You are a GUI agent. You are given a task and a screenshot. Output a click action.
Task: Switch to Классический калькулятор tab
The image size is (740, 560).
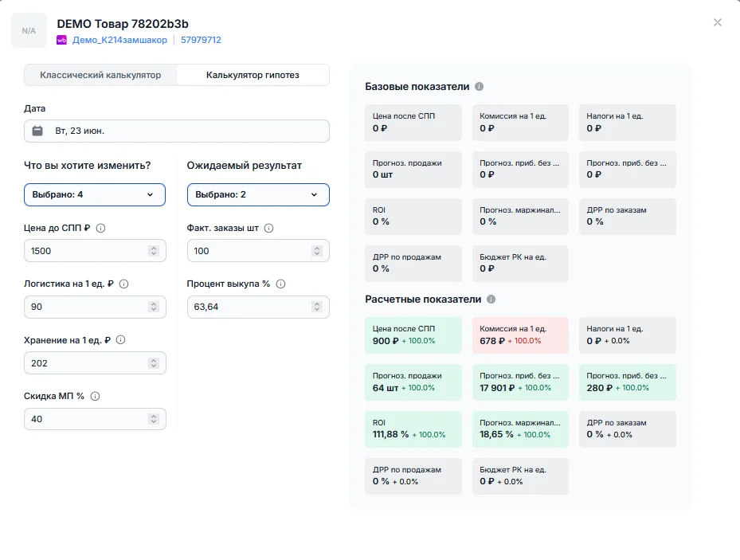(x=100, y=75)
